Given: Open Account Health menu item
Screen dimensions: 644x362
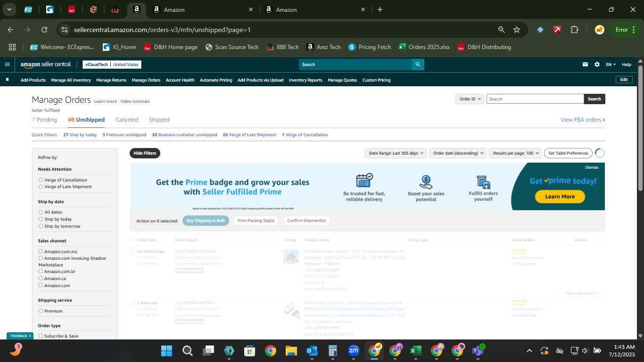Looking at the screenshot, I should point(180,80).
